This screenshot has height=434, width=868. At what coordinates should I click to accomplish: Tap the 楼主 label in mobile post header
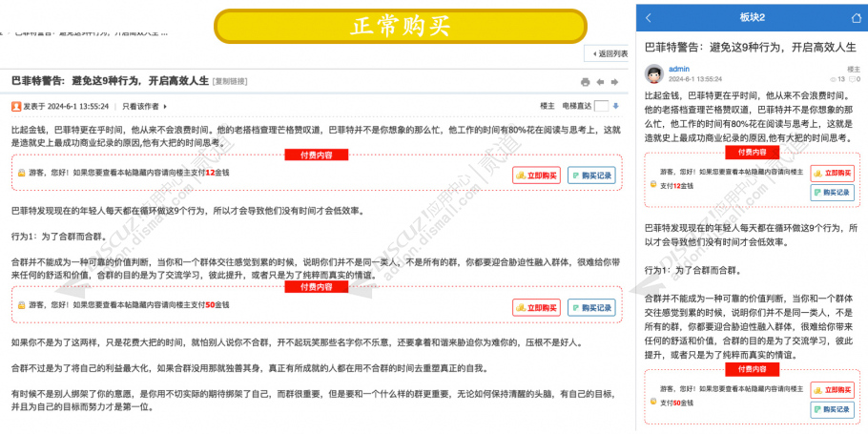click(854, 70)
